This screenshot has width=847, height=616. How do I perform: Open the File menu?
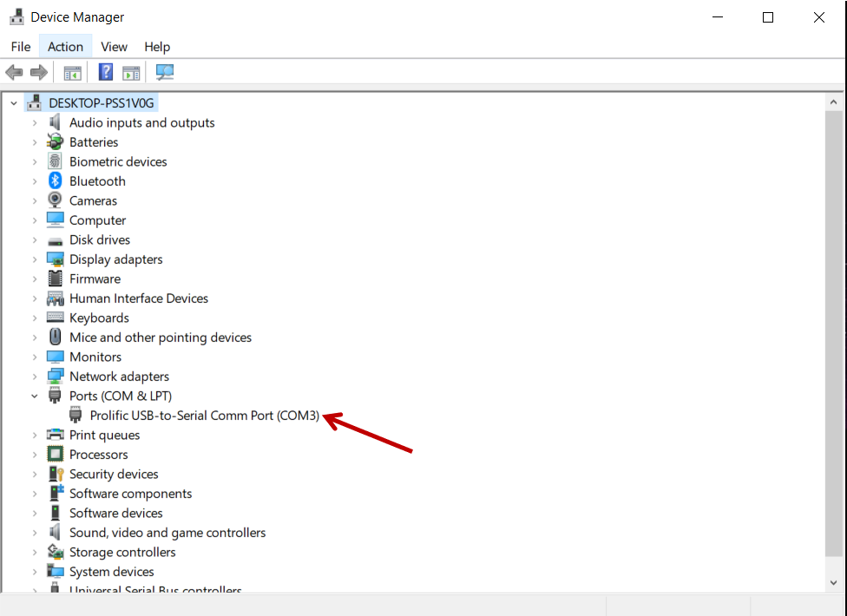click(21, 47)
